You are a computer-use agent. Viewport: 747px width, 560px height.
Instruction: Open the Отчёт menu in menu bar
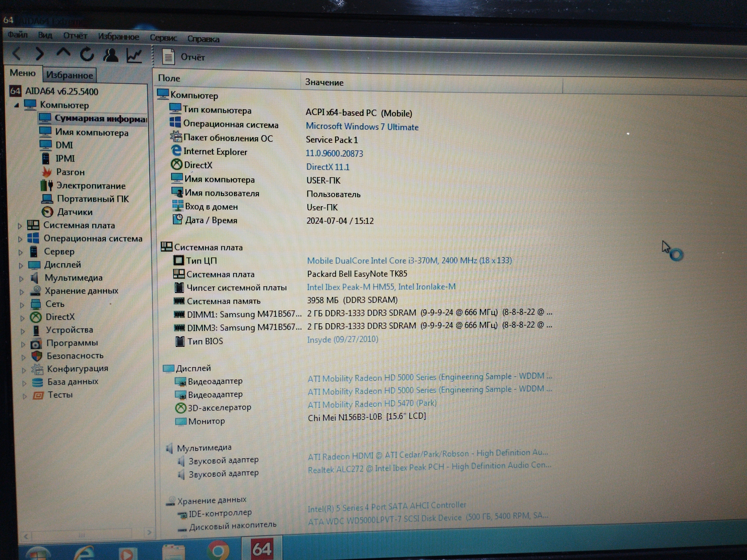(75, 36)
